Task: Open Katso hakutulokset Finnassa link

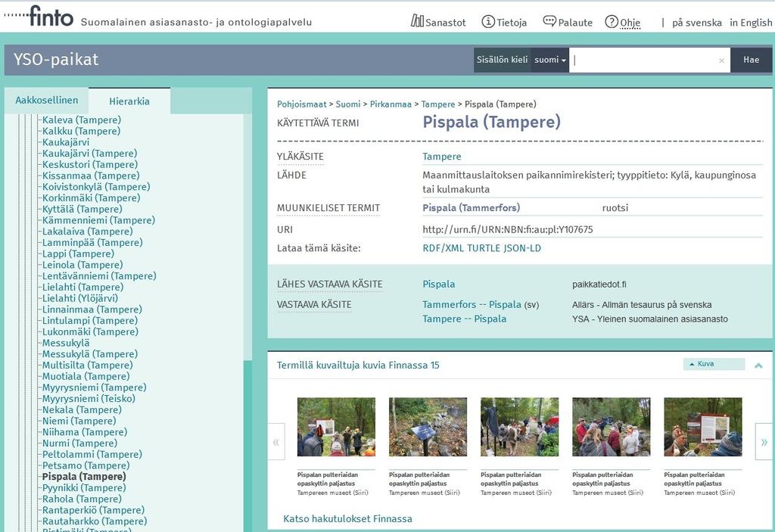Action: point(347,518)
